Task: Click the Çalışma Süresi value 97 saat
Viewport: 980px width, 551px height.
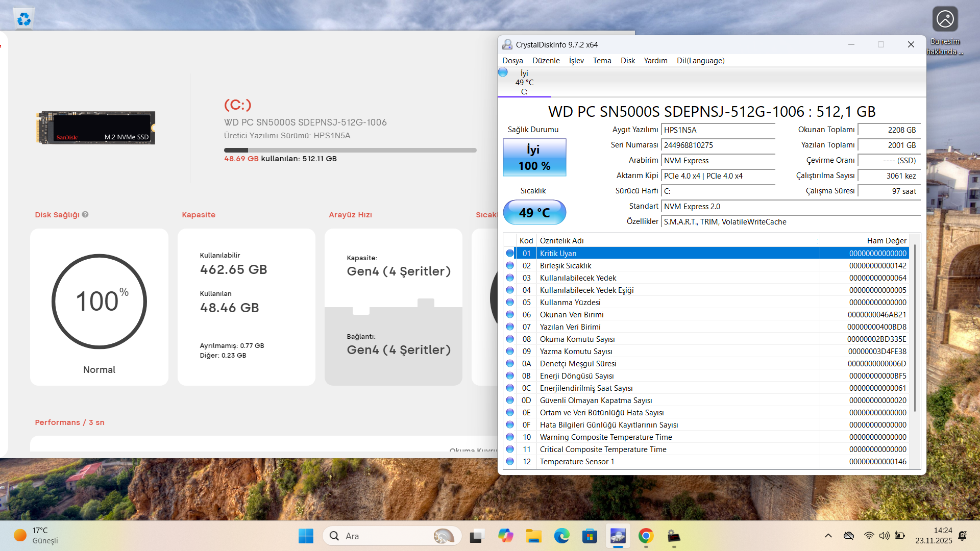Action: point(889,191)
